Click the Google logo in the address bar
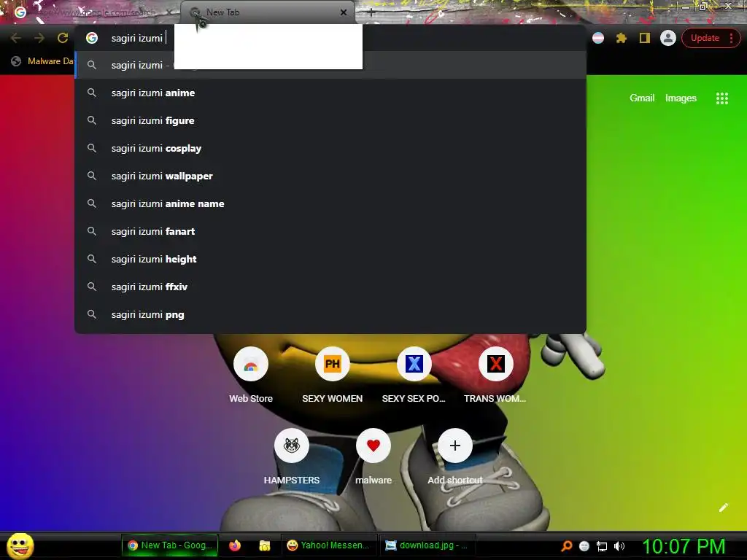Image resolution: width=747 pixels, height=560 pixels. click(x=92, y=38)
